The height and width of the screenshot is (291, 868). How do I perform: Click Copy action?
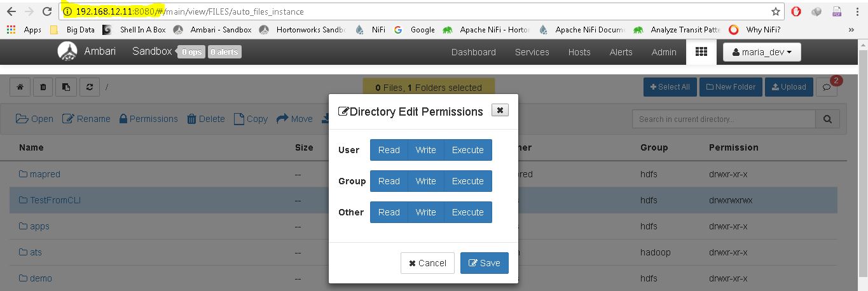tap(251, 119)
